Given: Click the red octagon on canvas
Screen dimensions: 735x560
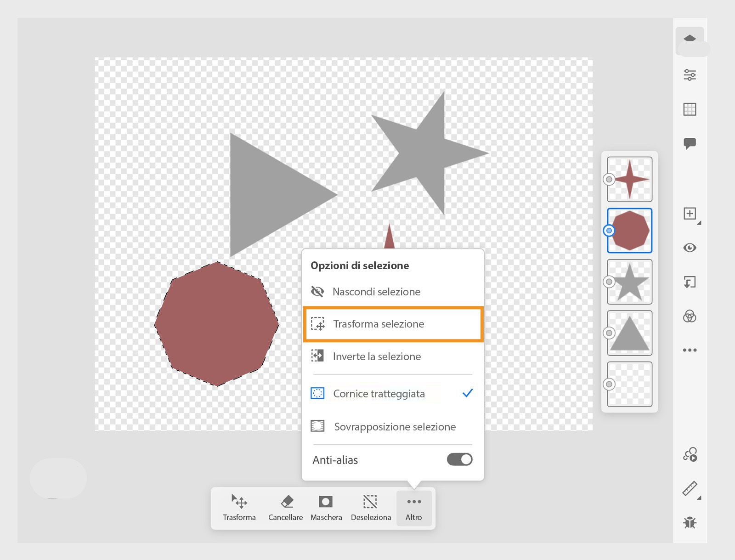Looking at the screenshot, I should (217, 324).
